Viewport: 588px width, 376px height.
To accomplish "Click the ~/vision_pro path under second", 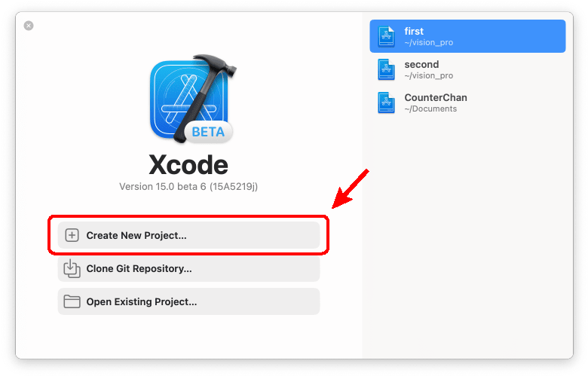I will pyautogui.click(x=428, y=75).
